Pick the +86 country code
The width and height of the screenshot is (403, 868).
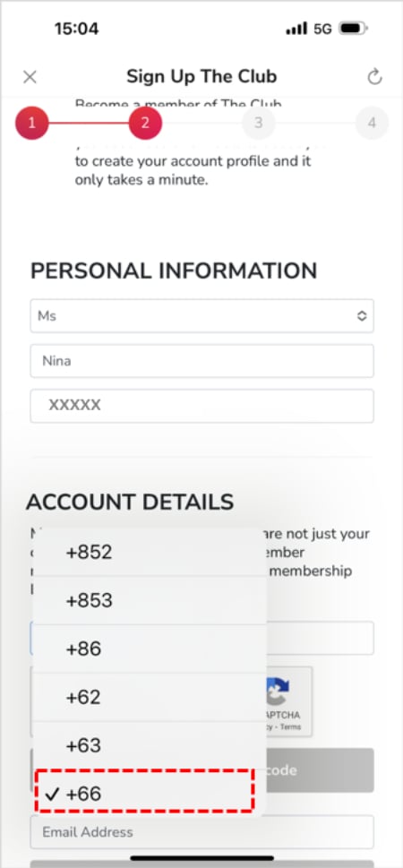coord(150,649)
